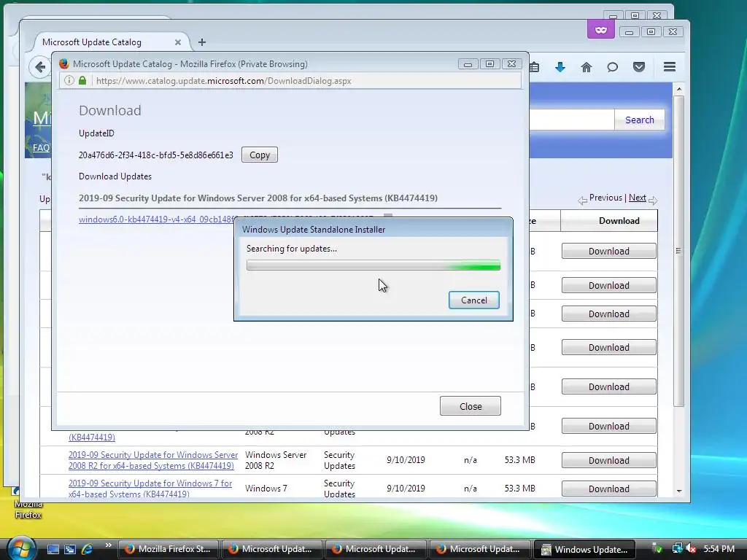Image resolution: width=747 pixels, height=560 pixels.
Task: Open the Firefox hamburger menu
Action: 670,66
